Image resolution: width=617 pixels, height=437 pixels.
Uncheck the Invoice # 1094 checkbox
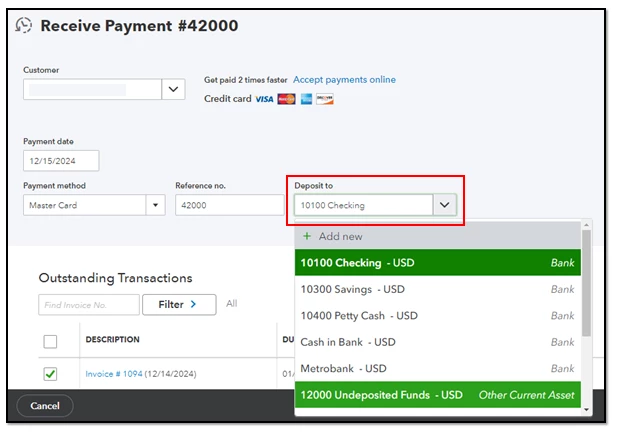click(50, 374)
